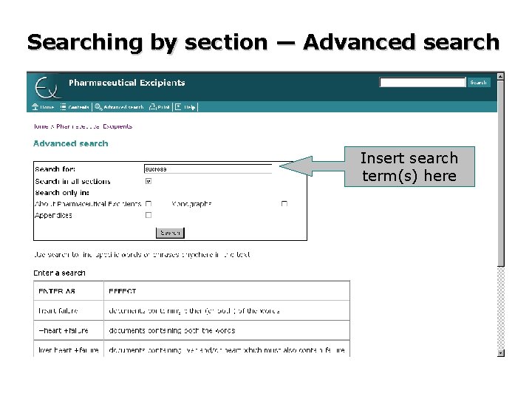The height and width of the screenshot is (399, 532).
Task: Click the Help icon in navigation bar
Action: tap(178, 107)
